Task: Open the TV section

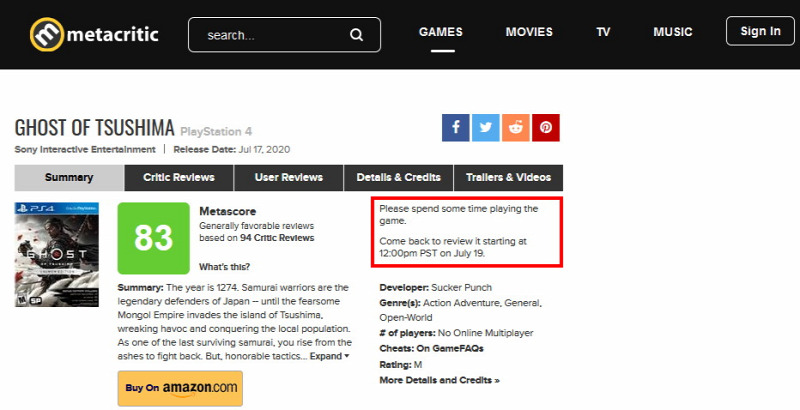Action: pyautogui.click(x=603, y=32)
